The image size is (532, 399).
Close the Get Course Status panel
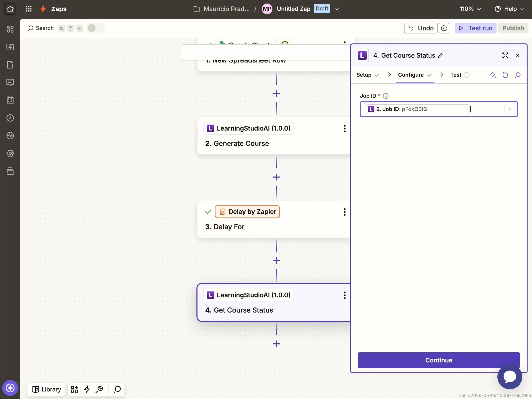(x=518, y=56)
